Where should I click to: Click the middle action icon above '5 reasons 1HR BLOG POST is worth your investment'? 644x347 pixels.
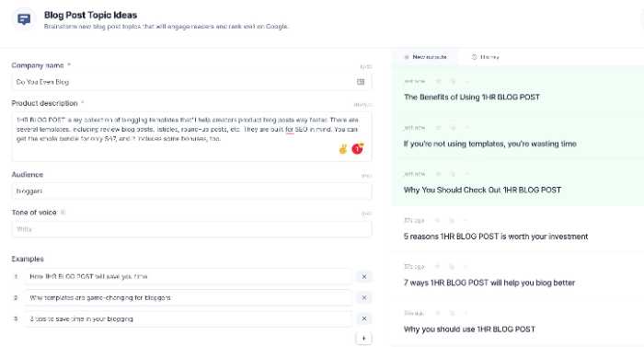(x=452, y=221)
